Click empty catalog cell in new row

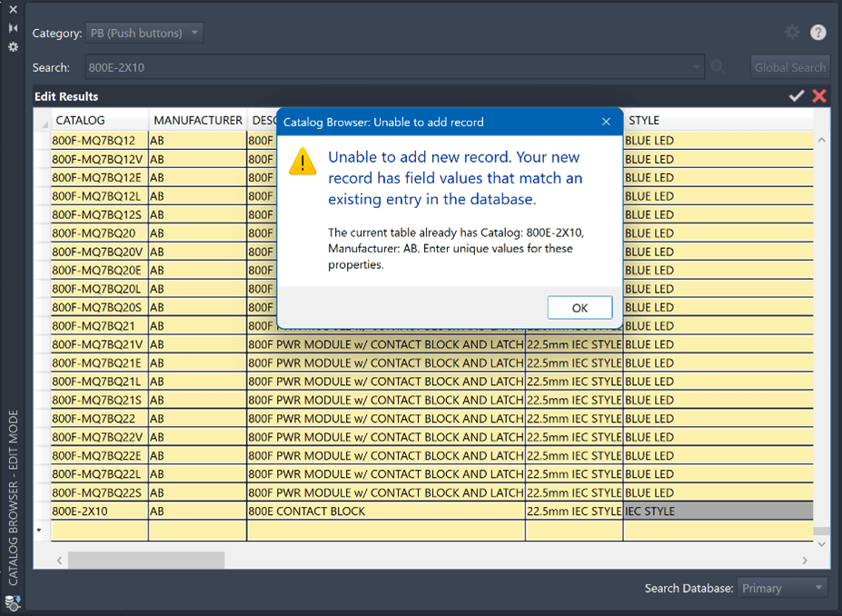pos(100,531)
